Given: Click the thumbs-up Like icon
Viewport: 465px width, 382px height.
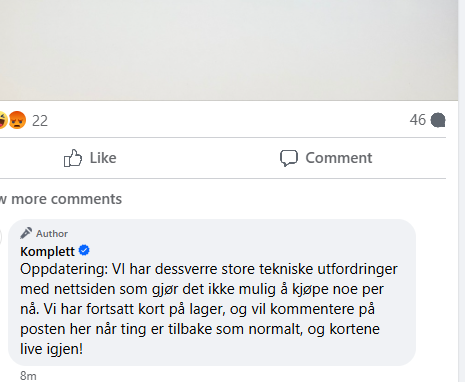Looking at the screenshot, I should coord(73,158).
